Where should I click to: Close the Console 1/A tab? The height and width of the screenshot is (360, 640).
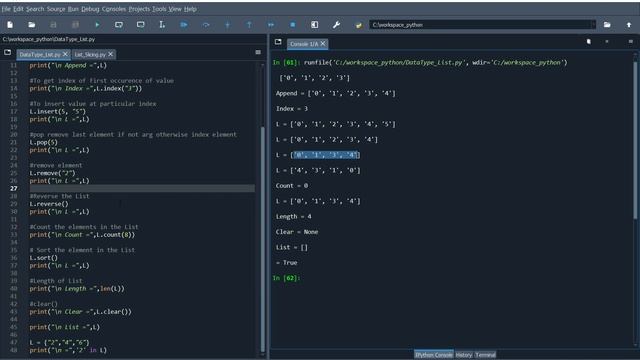tap(323, 43)
